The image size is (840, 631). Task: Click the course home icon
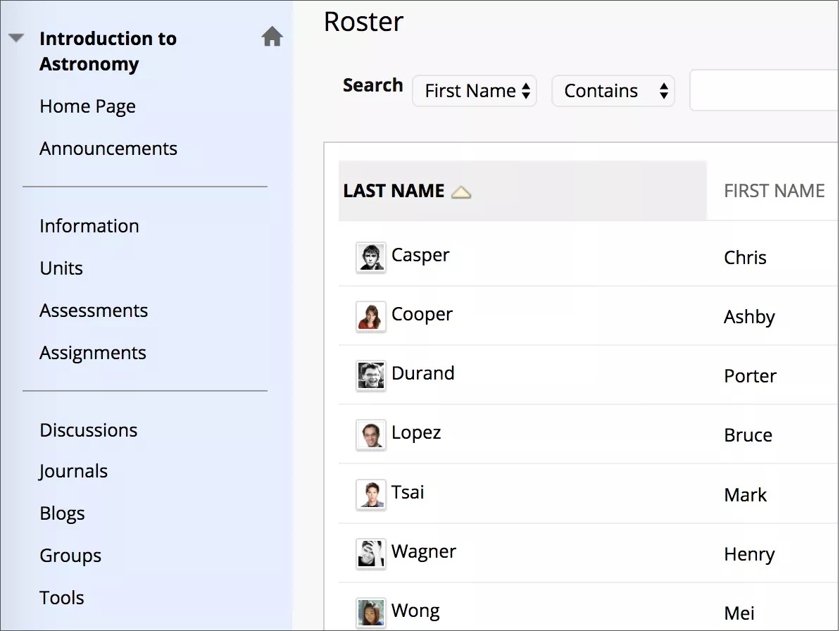click(x=272, y=36)
